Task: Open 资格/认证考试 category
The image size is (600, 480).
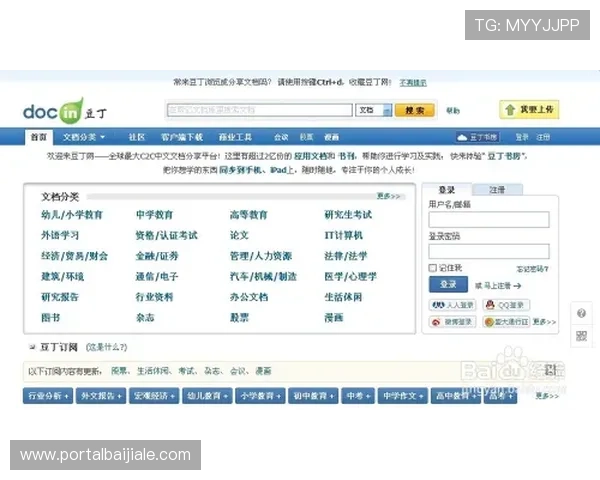Action: 166,235
